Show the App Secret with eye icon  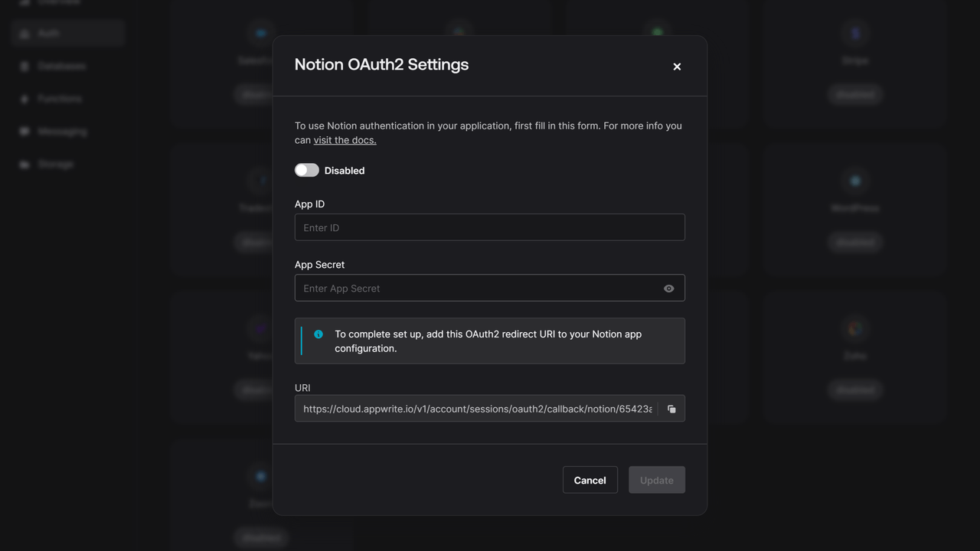click(x=669, y=289)
